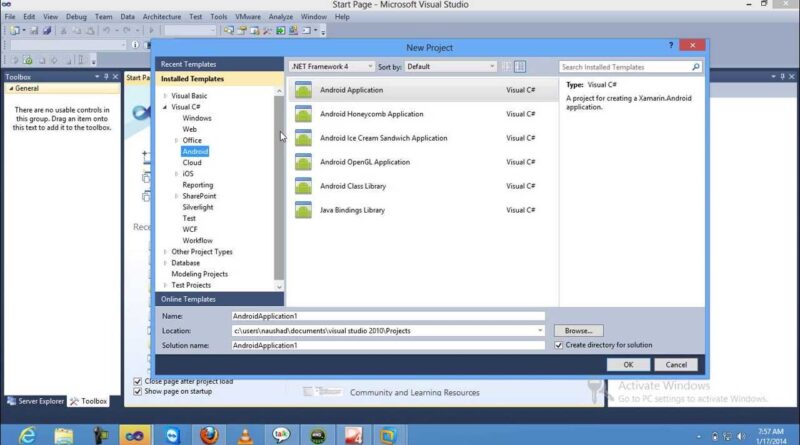Click the Paste icon in the toolbar

click(x=90, y=31)
